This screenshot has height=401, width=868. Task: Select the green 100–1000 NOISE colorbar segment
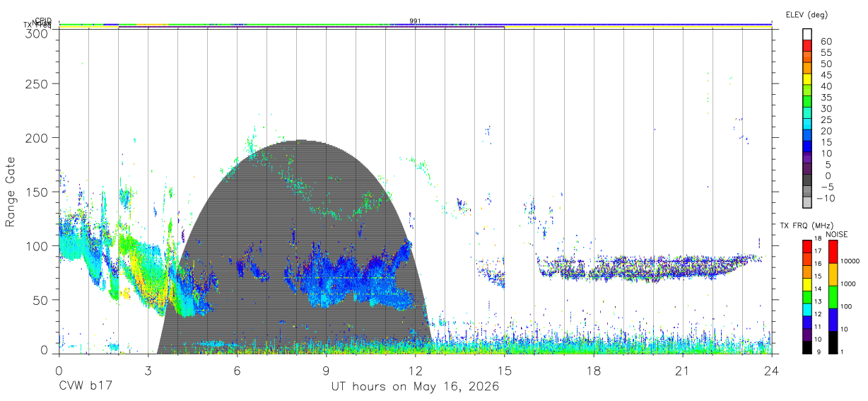point(833,296)
